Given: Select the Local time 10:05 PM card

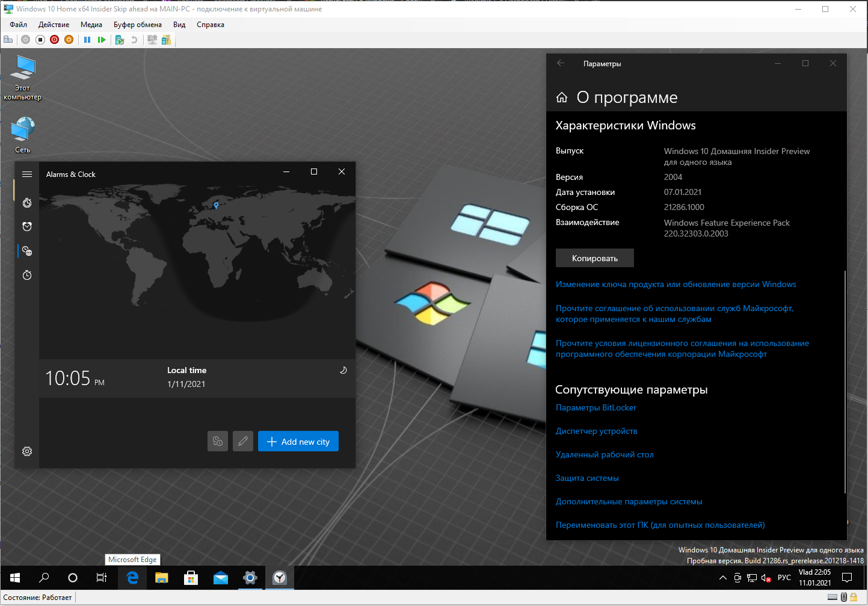Looking at the screenshot, I should click(197, 378).
